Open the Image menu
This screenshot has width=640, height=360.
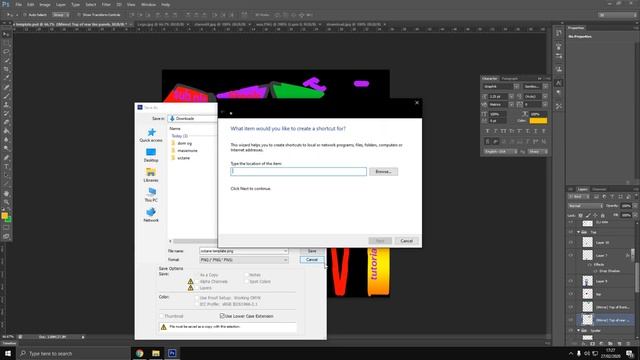click(45, 4)
